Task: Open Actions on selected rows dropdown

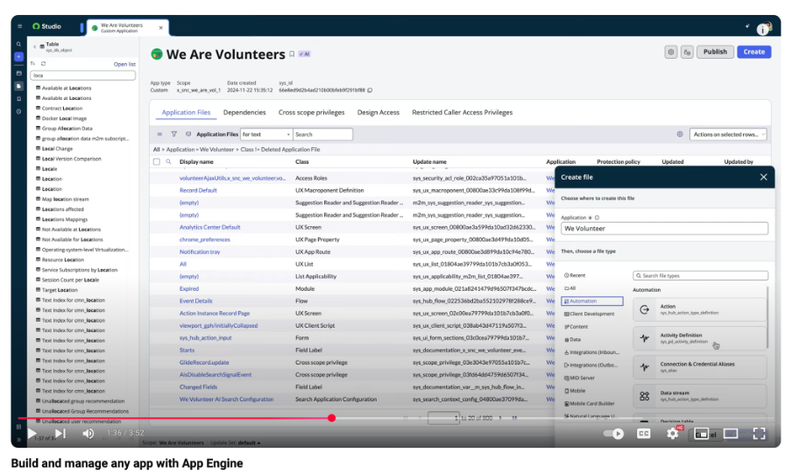Action: click(728, 134)
